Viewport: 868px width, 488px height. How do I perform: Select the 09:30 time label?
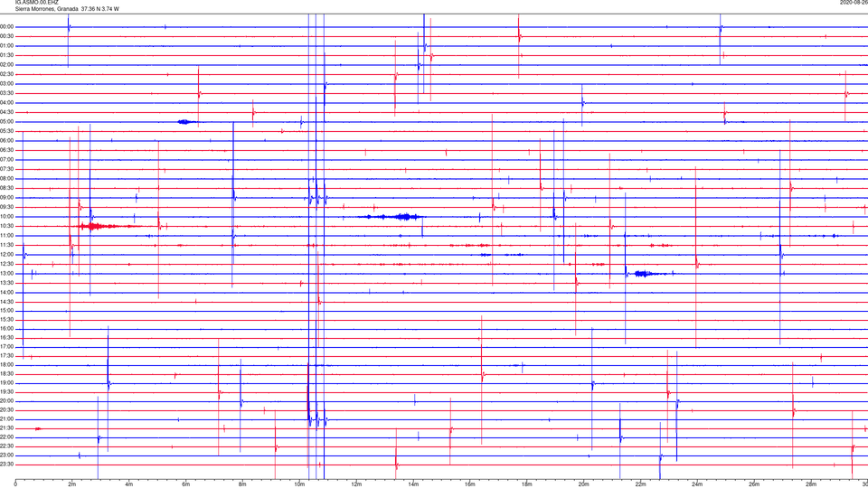pyautogui.click(x=6, y=207)
